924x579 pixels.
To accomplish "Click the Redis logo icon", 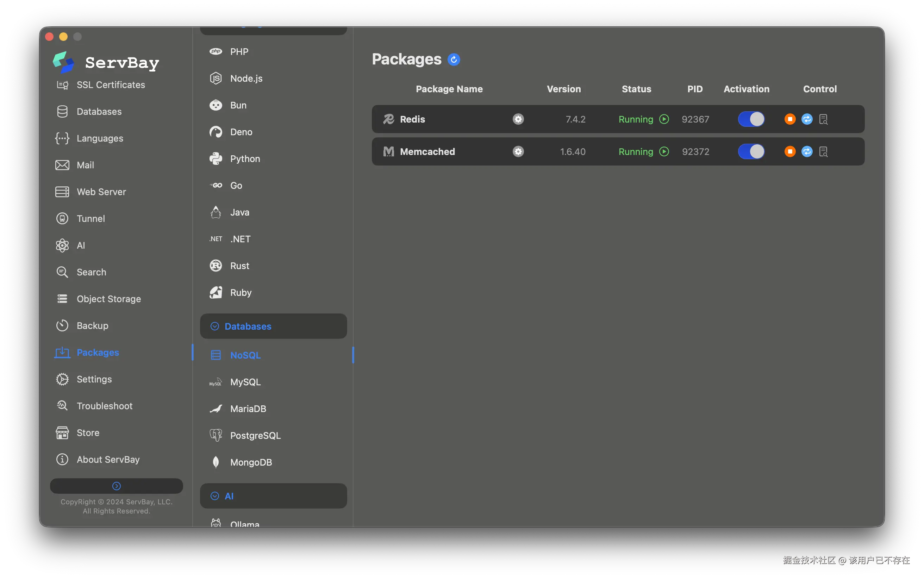I will [x=388, y=119].
